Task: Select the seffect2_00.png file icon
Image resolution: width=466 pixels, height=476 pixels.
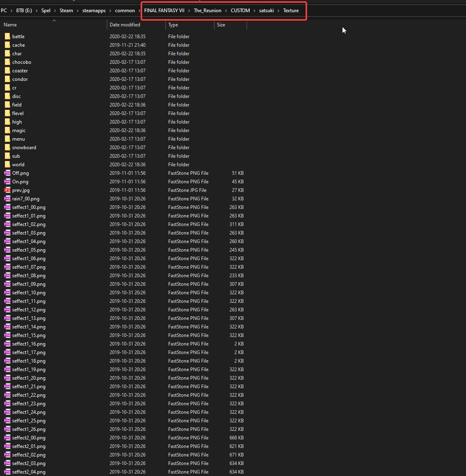Action: point(7,437)
